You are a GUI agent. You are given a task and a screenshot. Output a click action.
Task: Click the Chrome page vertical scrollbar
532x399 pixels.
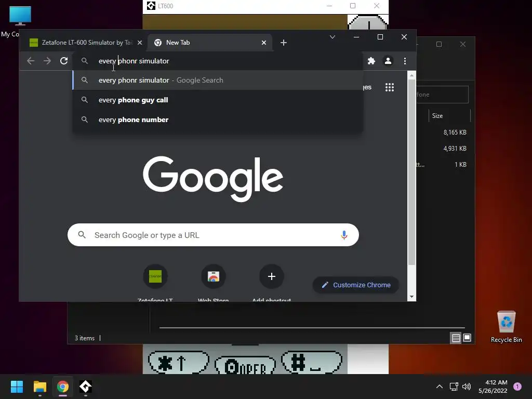pyautogui.click(x=411, y=172)
